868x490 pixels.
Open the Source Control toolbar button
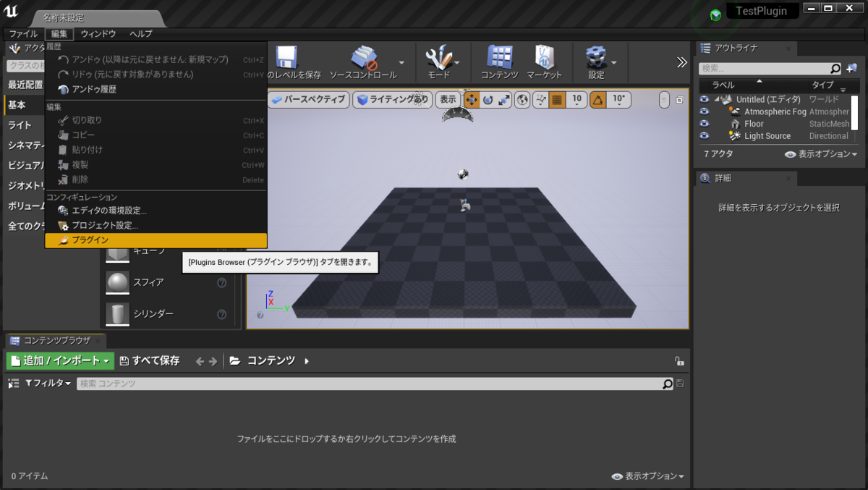pyautogui.click(x=363, y=62)
